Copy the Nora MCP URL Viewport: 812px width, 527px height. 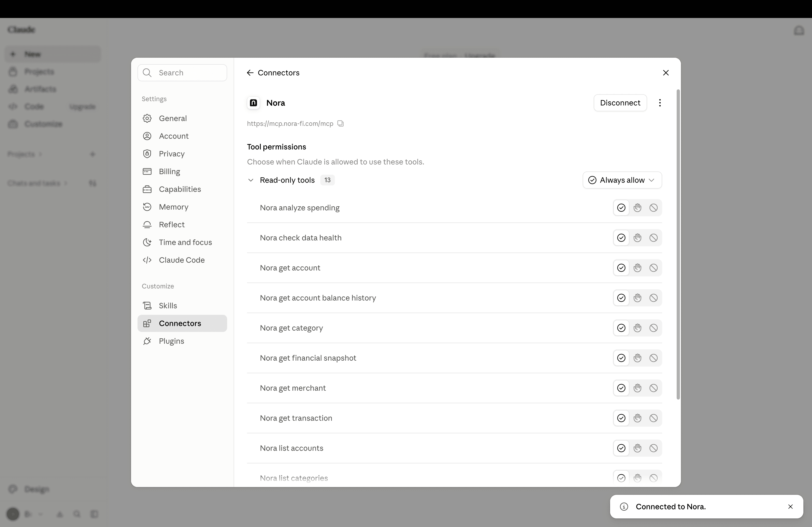[340, 123]
